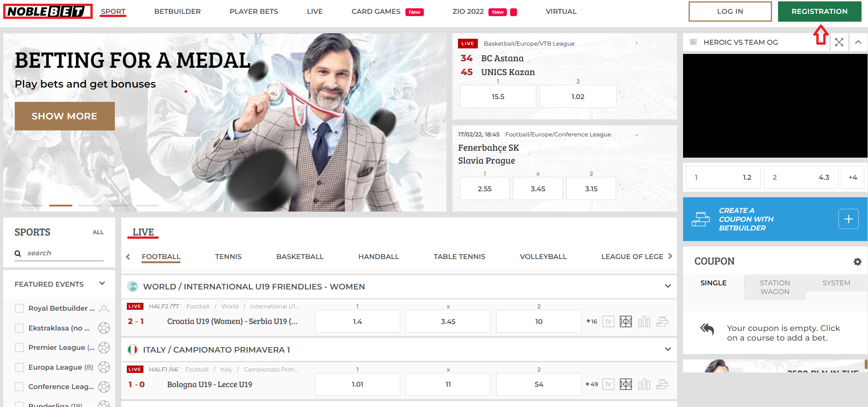Click the Heroic vs Team OG video player

point(775,106)
